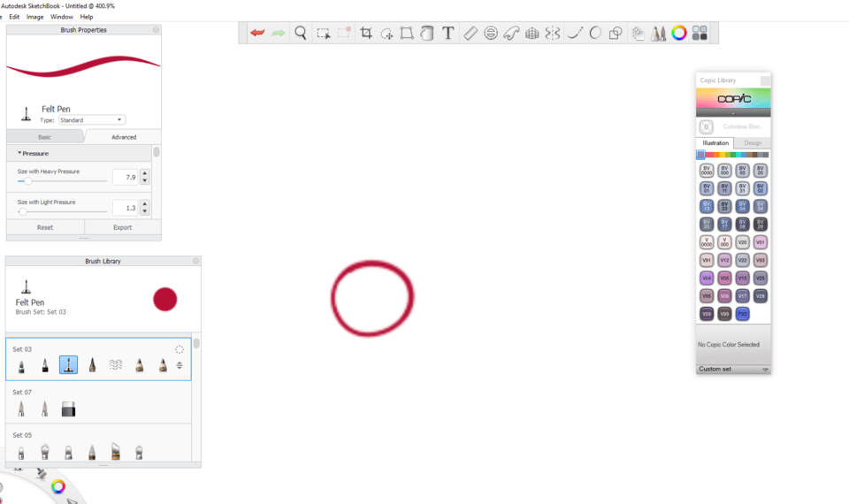Open the brush Type dropdown
This screenshot has height=504, width=849.
(91, 119)
